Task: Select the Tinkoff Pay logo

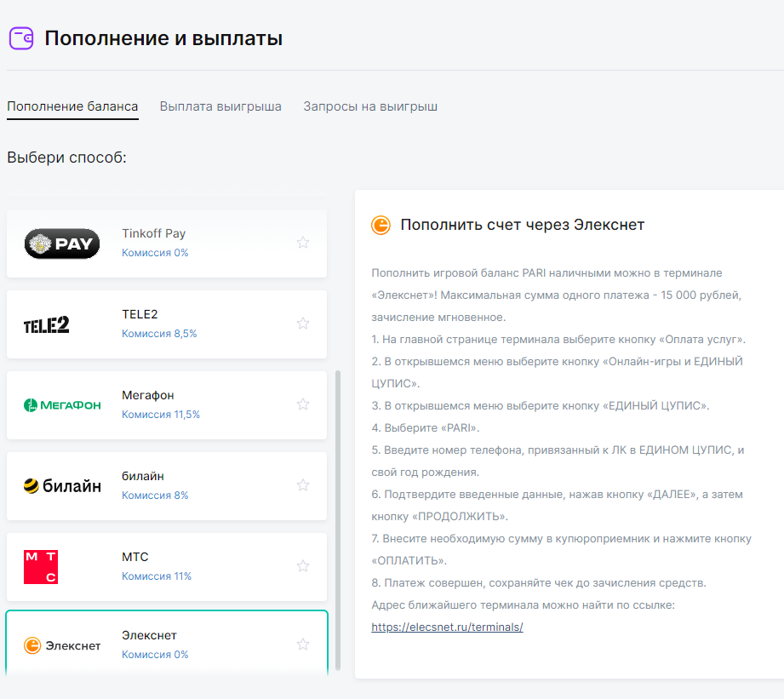Action: [x=62, y=244]
